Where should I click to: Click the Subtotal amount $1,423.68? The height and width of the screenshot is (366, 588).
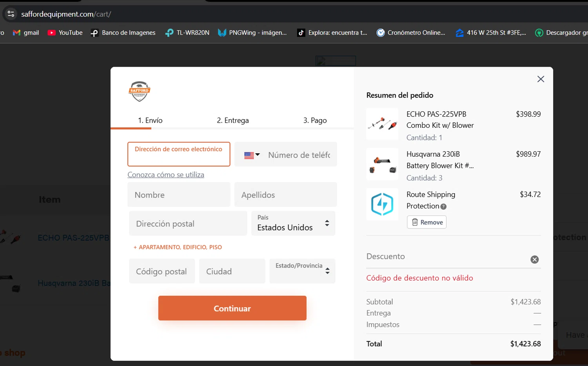pyautogui.click(x=525, y=302)
